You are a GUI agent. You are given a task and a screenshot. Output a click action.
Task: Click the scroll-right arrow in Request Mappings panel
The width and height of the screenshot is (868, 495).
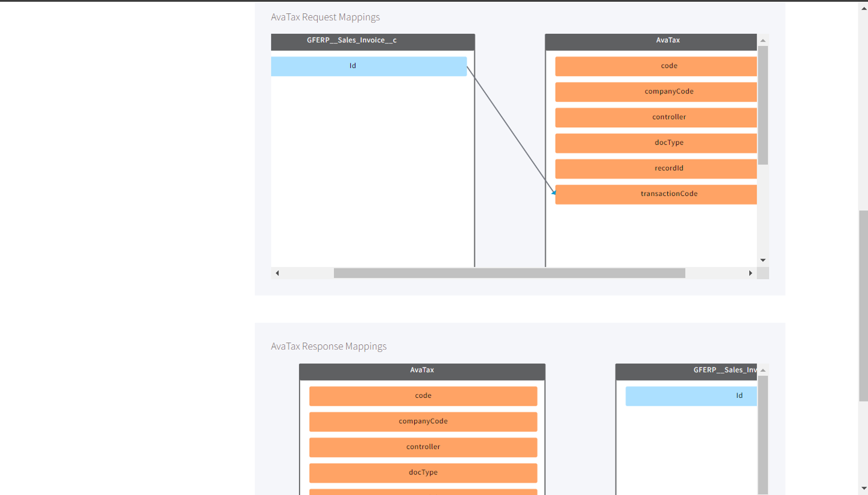point(750,273)
